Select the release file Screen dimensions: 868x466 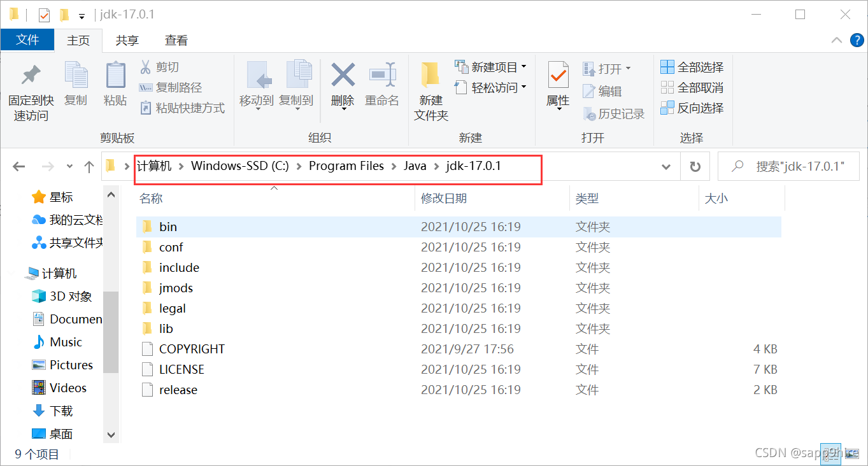point(459,390)
